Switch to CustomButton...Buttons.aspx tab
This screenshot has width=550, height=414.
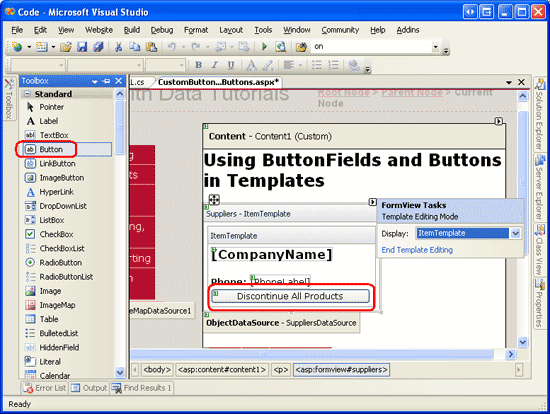click(x=218, y=82)
